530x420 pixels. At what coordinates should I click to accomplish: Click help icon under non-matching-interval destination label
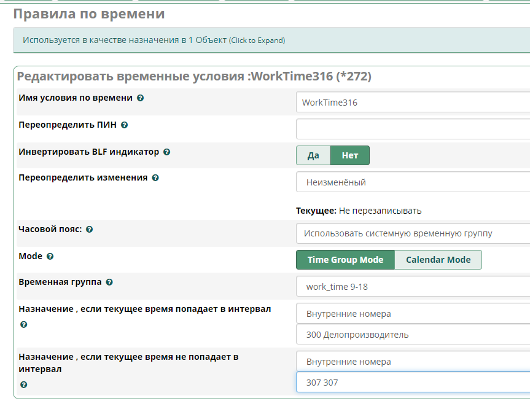pos(24,384)
